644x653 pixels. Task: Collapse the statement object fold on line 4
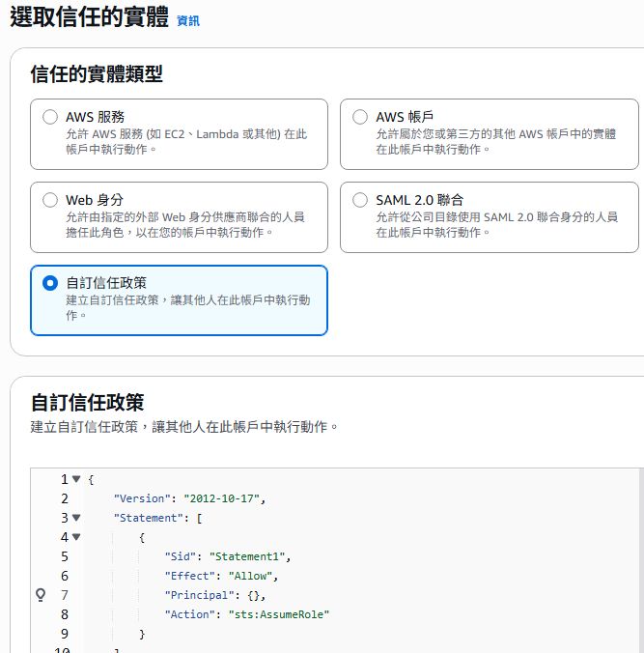(x=76, y=537)
